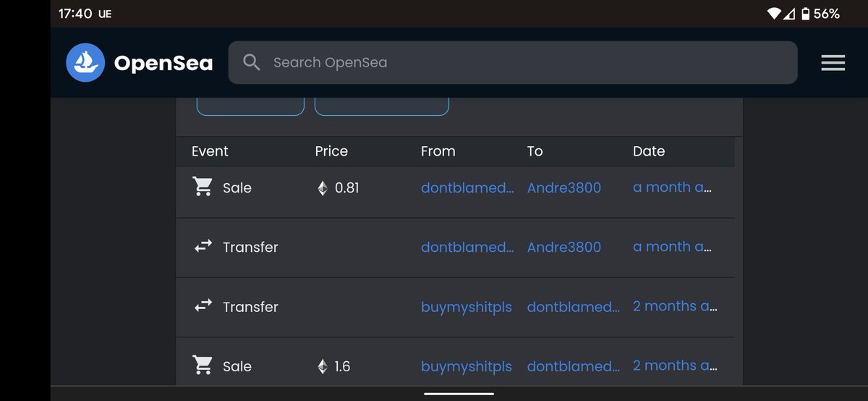Open Andre3800 recipient on 0.81 sale row

[564, 187]
